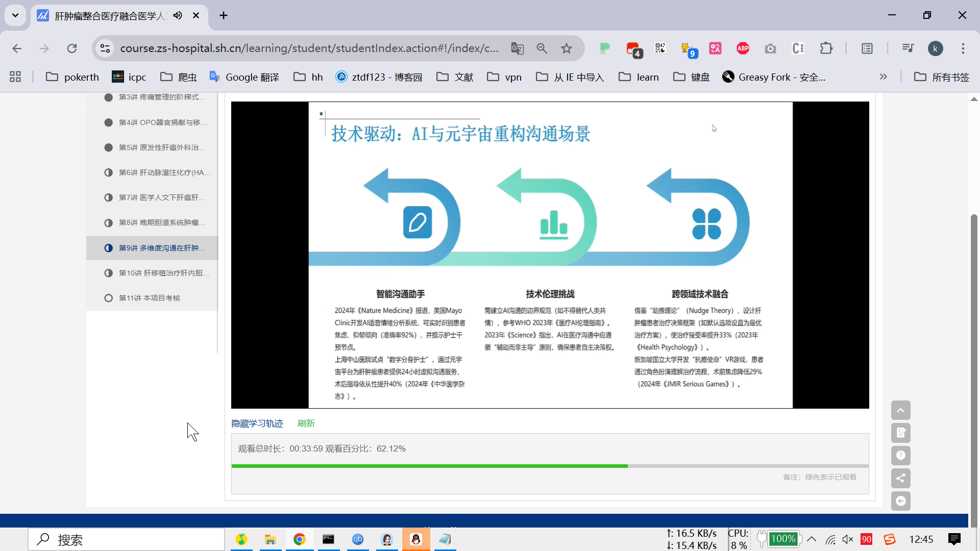The width and height of the screenshot is (980, 551).
Task: Expand the tab search dropdown arrow
Action: tap(15, 15)
